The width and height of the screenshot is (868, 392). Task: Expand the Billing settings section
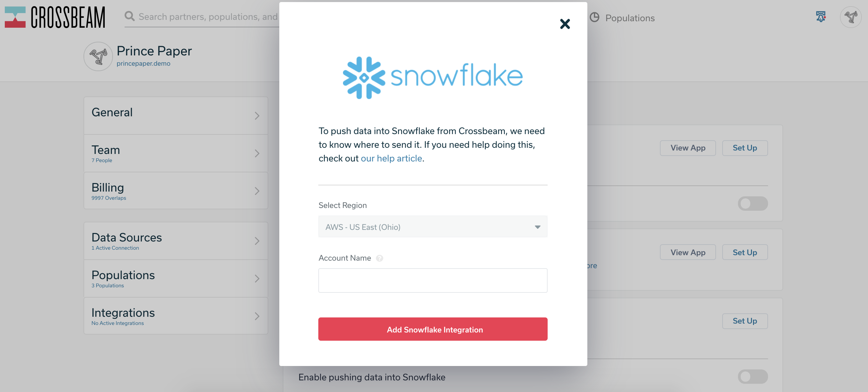point(176,191)
